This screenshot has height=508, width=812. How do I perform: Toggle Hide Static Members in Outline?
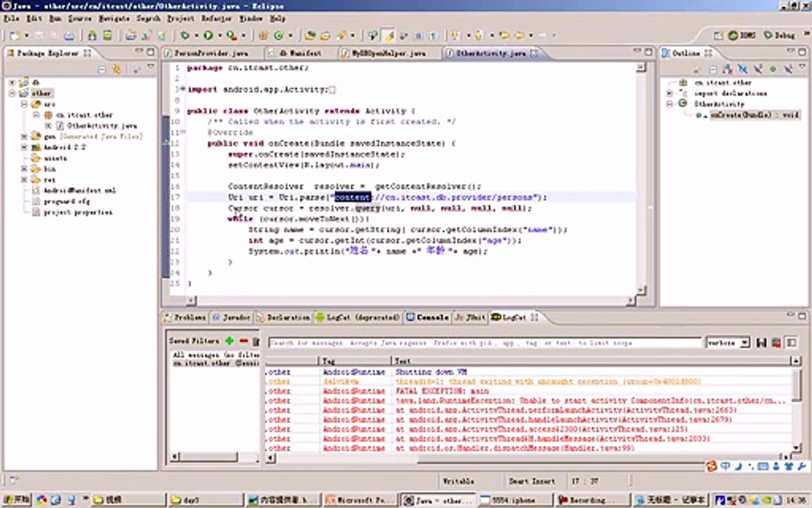pyautogui.click(x=758, y=69)
